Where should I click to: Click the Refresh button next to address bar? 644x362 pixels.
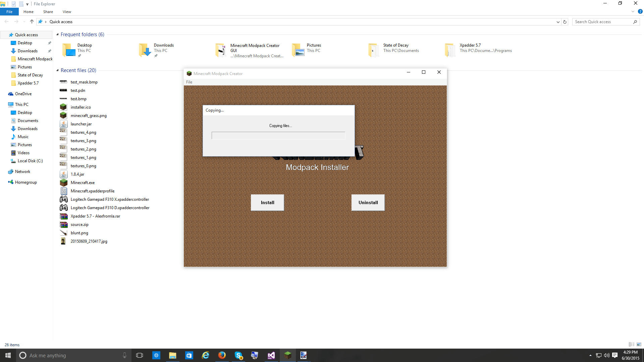[565, 22]
